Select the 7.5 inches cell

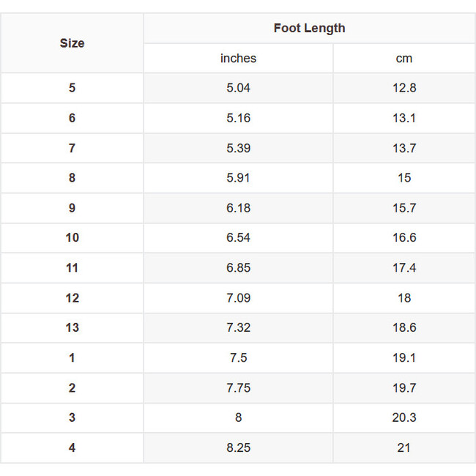pyautogui.click(x=238, y=357)
